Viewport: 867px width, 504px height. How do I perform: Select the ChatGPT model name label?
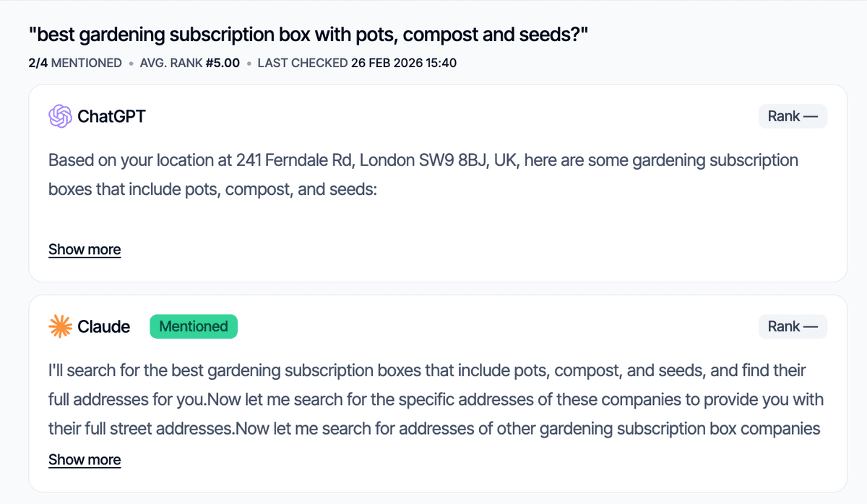(x=111, y=116)
